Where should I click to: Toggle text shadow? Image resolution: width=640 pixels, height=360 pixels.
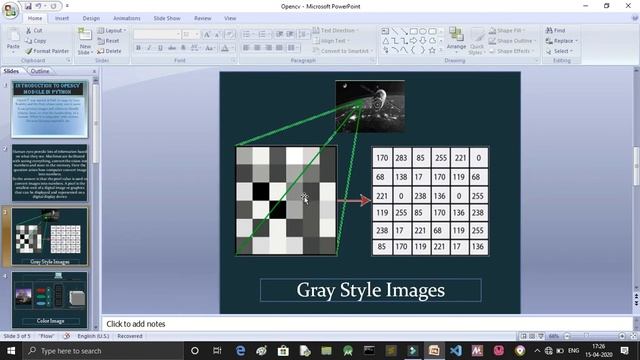[183, 48]
